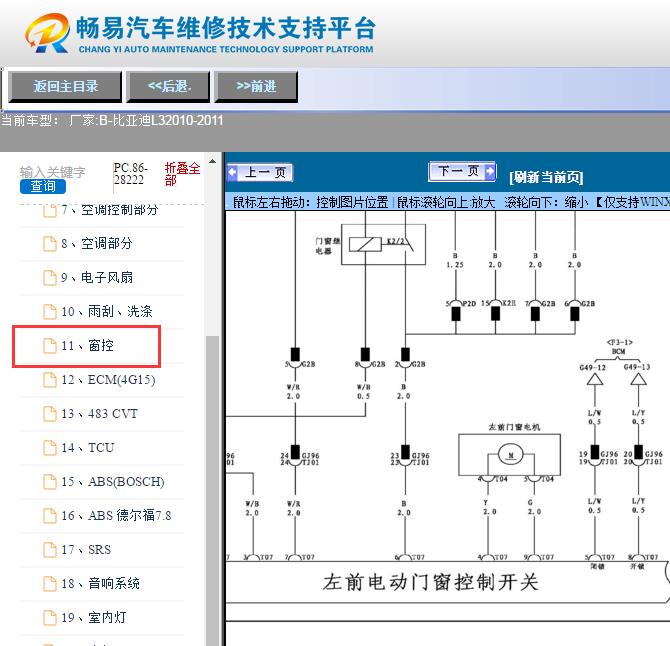The width and height of the screenshot is (670, 646).
Task: Select tree item 11、窗控
Action: (x=87, y=346)
